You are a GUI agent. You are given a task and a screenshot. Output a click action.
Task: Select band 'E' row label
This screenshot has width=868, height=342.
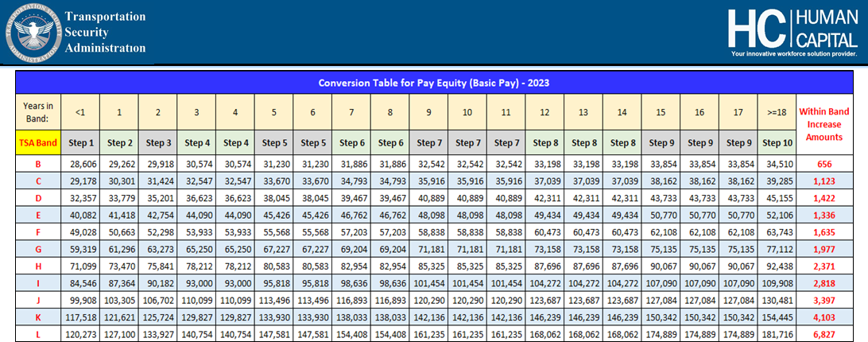(x=37, y=215)
